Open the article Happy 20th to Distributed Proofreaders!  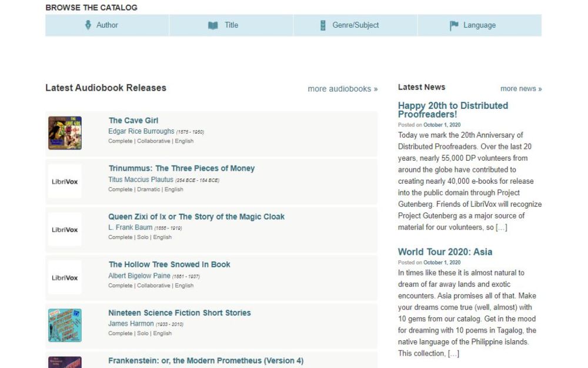coord(453,110)
